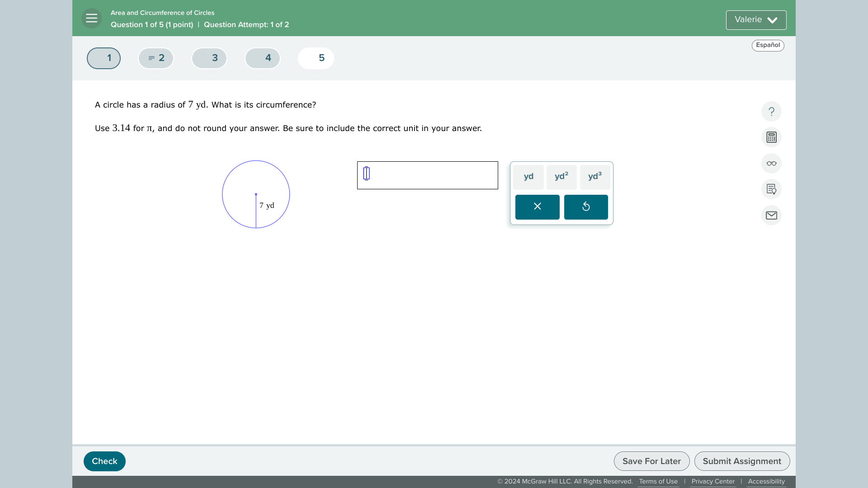
Task: Click the notepad/scratch work icon
Action: click(771, 189)
